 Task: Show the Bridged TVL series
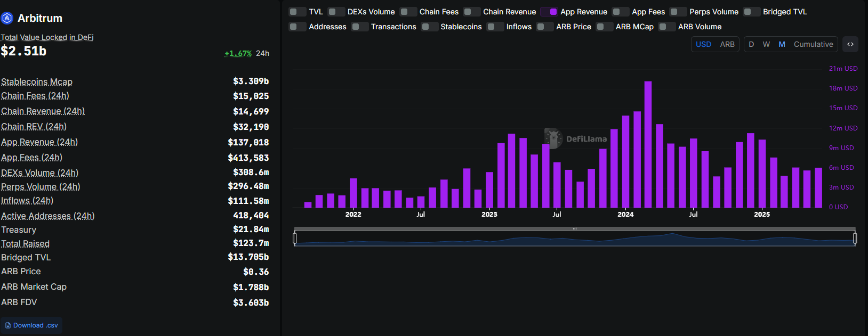click(751, 12)
